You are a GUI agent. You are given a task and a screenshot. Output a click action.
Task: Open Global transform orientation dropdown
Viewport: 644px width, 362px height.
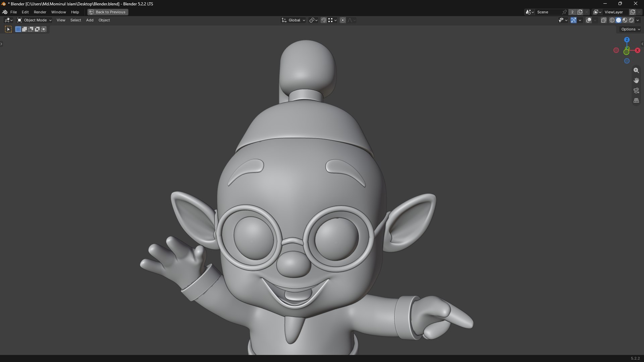pyautogui.click(x=293, y=20)
